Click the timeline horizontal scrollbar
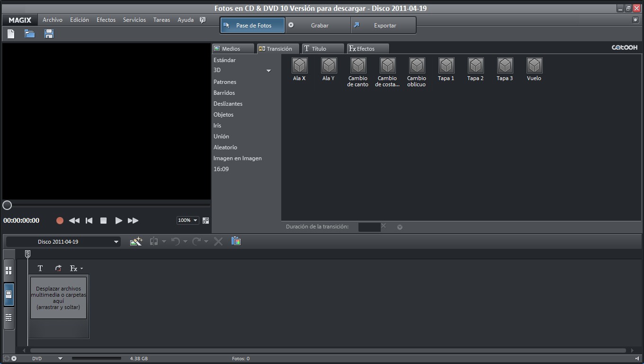 (328, 351)
